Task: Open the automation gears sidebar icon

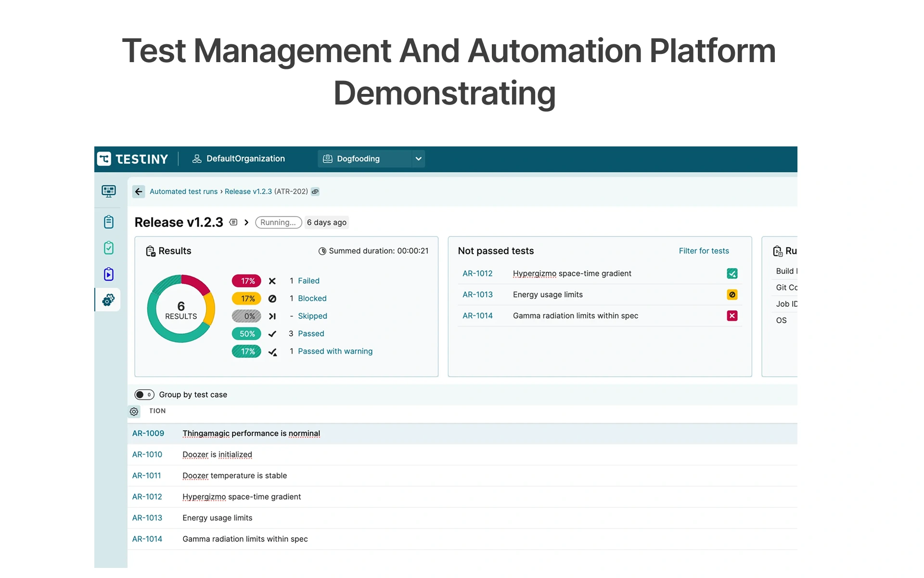Action: coord(108,300)
